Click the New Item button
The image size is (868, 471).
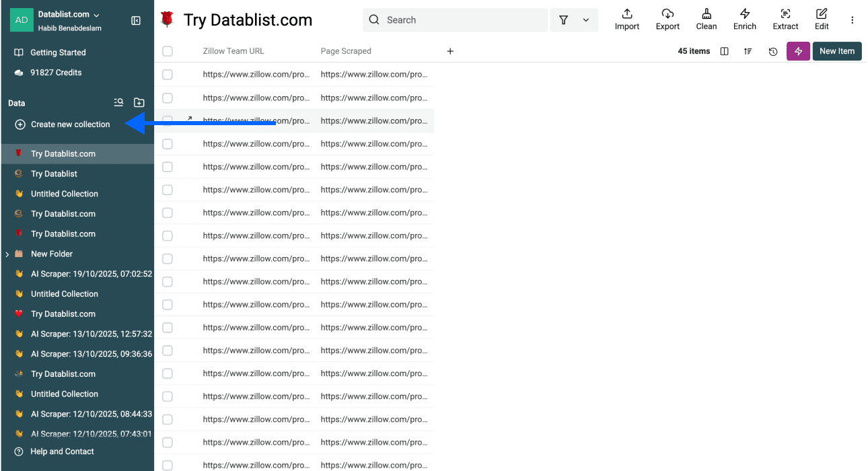coord(836,50)
